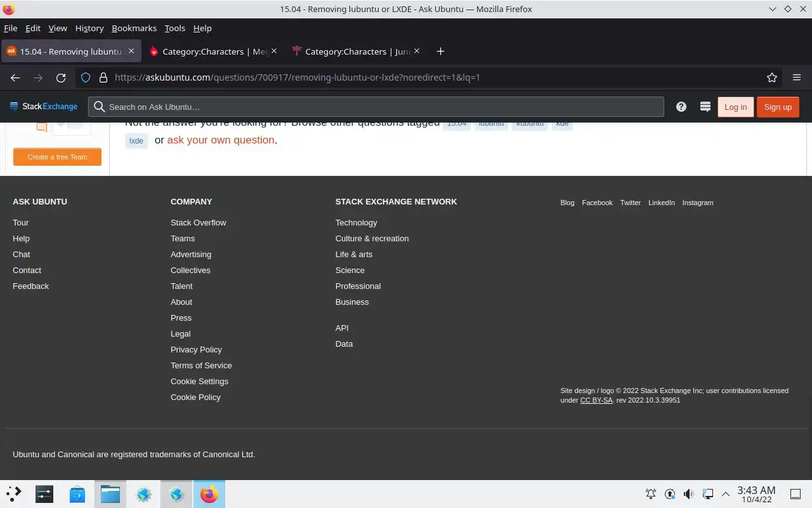The width and height of the screenshot is (812, 508).
Task: Open the Blog footer link
Action: [567, 203]
